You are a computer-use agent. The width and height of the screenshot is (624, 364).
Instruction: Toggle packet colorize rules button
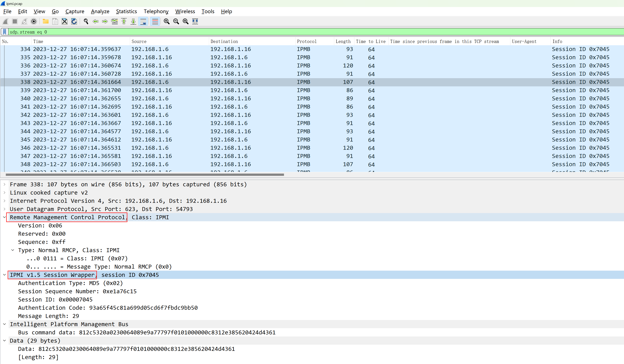pyautogui.click(x=155, y=22)
